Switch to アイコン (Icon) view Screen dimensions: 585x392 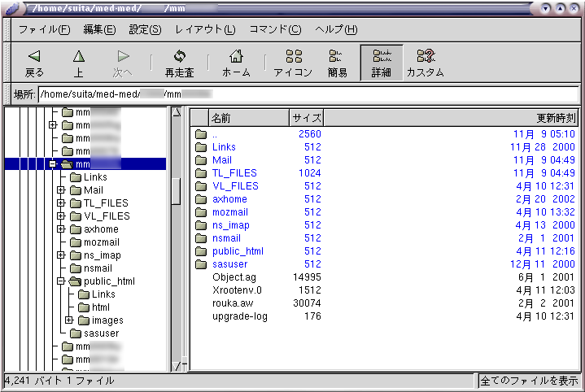pyautogui.click(x=293, y=56)
